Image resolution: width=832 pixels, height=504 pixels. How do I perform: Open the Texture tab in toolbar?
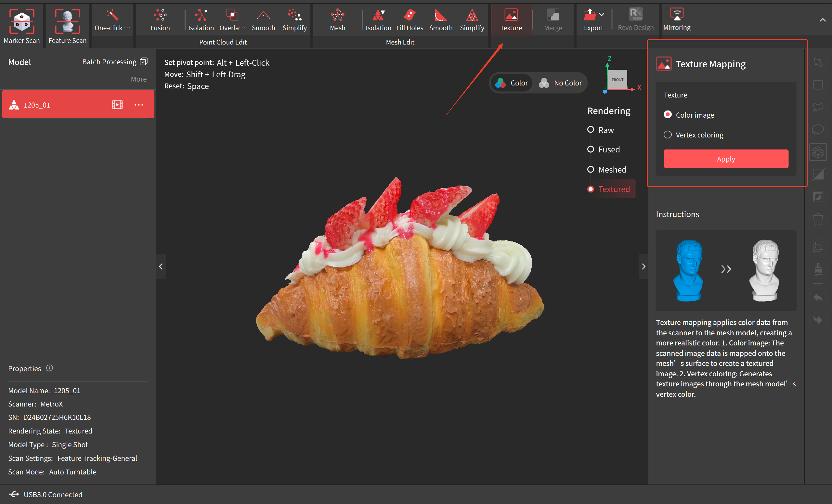pos(511,19)
